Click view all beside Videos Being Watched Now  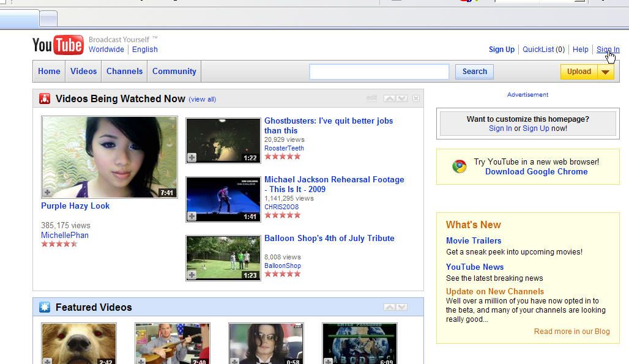tap(202, 100)
